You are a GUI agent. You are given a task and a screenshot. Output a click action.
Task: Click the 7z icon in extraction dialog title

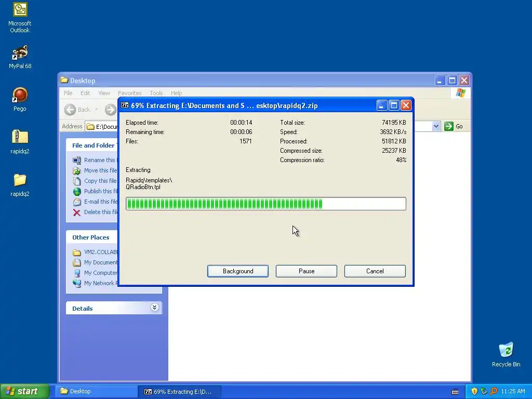pos(125,105)
